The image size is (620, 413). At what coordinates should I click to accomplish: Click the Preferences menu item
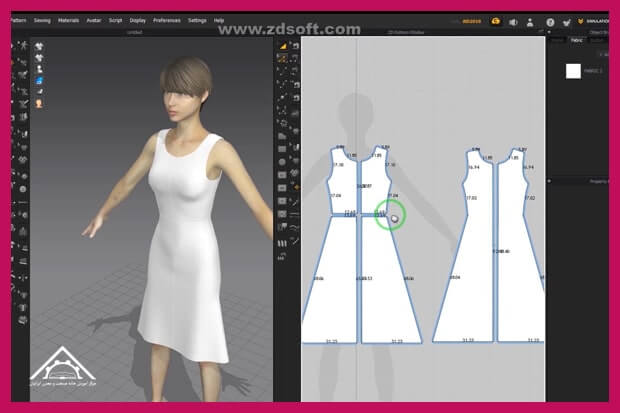[167, 19]
